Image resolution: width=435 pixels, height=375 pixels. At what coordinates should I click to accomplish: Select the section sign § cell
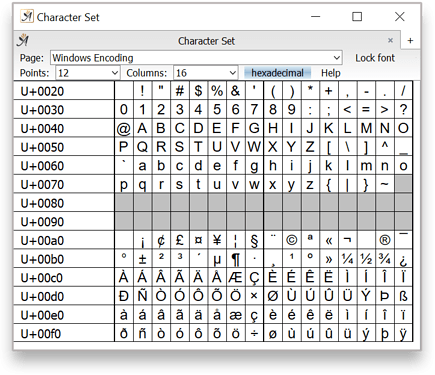tap(254, 240)
